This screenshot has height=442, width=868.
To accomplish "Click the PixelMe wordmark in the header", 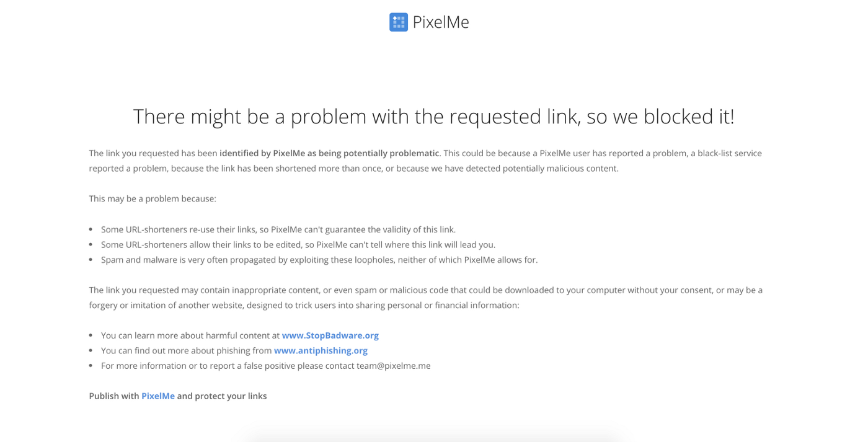I will (x=441, y=22).
